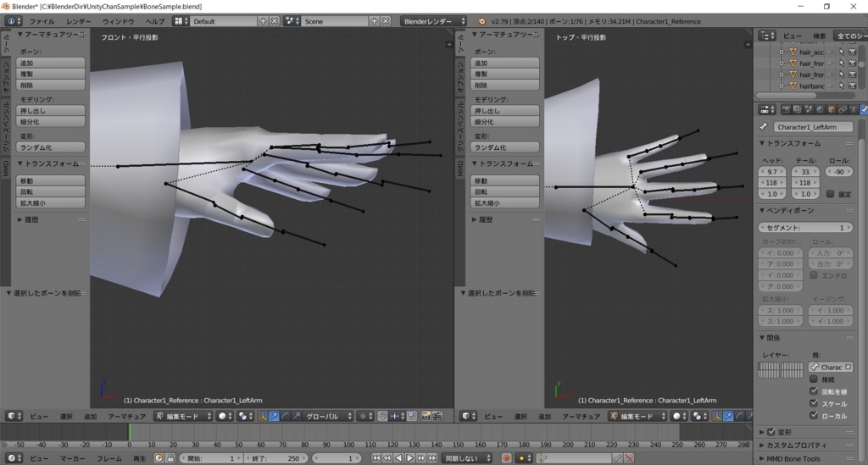
Task: Open pivot point selector in Front view
Action: click(x=244, y=416)
